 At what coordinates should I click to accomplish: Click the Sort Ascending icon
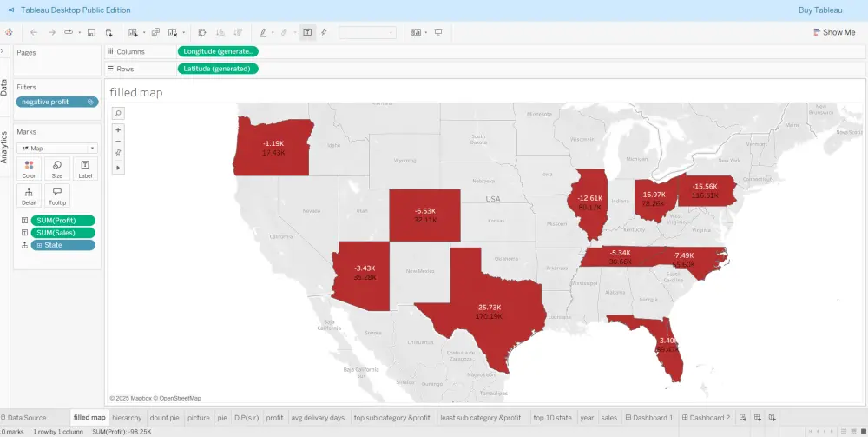(220, 33)
